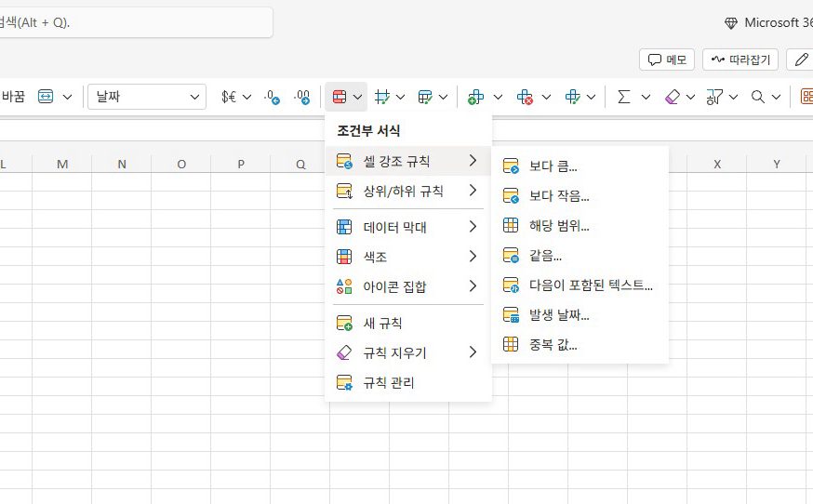Open the 색조 color scales submenu
This screenshot has height=504, width=813.
[x=408, y=257]
